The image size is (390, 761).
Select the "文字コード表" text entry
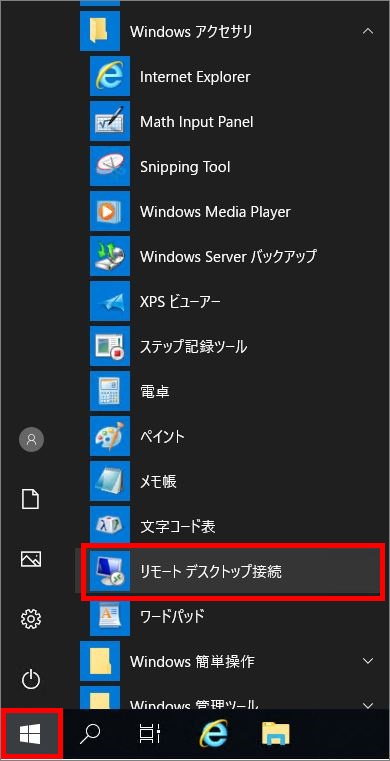178,527
